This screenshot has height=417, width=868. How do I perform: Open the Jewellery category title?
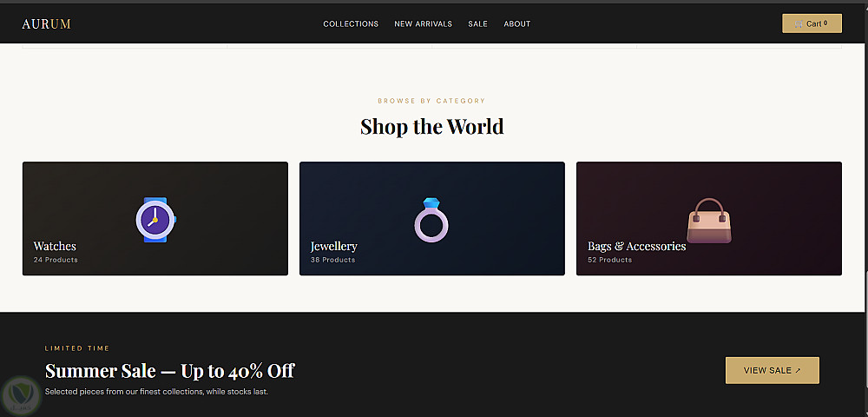(x=334, y=246)
